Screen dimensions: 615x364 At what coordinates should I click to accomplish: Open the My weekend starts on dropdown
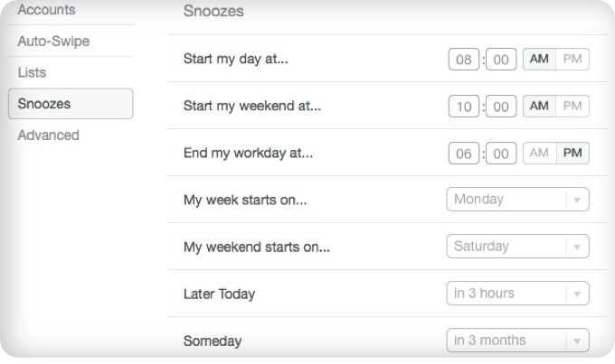tap(517, 247)
